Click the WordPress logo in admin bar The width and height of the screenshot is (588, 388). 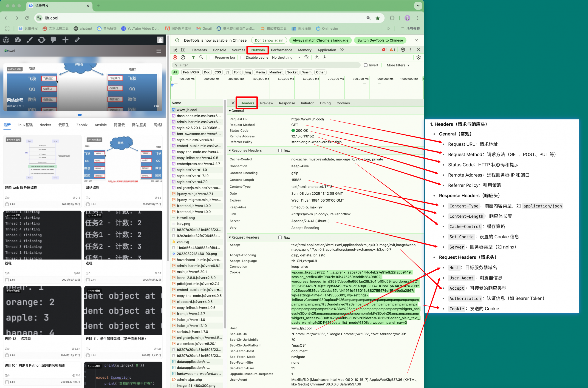pos(6,40)
